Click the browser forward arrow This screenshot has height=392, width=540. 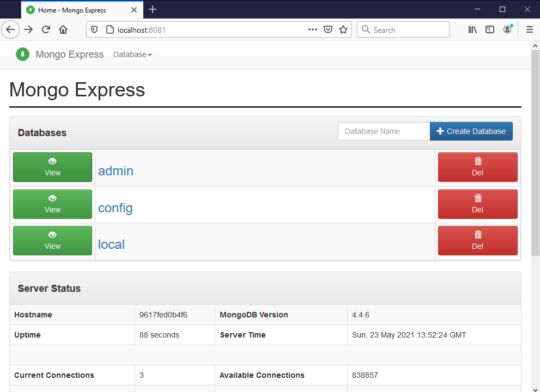(x=28, y=29)
